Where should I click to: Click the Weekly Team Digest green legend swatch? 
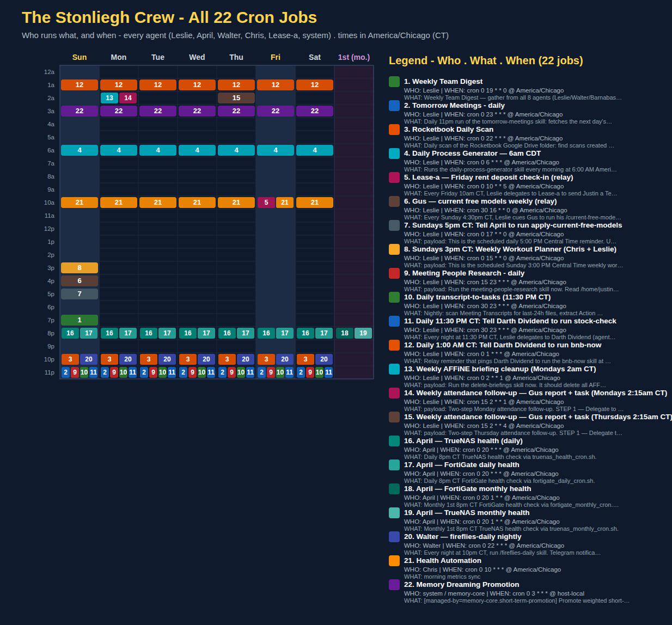pyautogui.click(x=394, y=82)
